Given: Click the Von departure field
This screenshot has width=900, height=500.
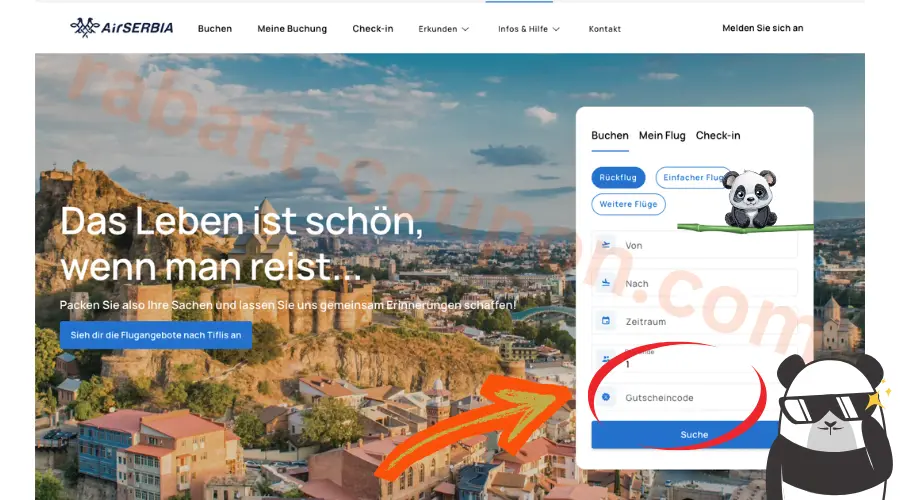Looking at the screenshot, I should [x=695, y=245].
